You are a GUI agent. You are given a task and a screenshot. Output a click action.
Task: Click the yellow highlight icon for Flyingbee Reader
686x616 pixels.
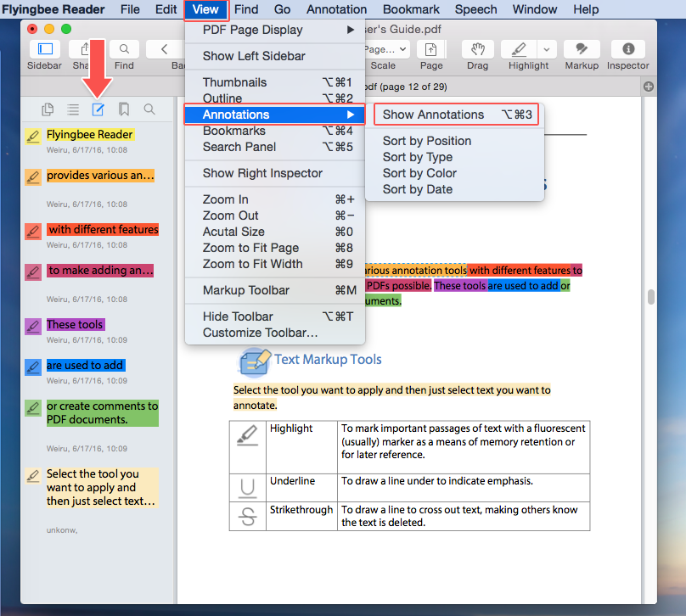[33, 137]
